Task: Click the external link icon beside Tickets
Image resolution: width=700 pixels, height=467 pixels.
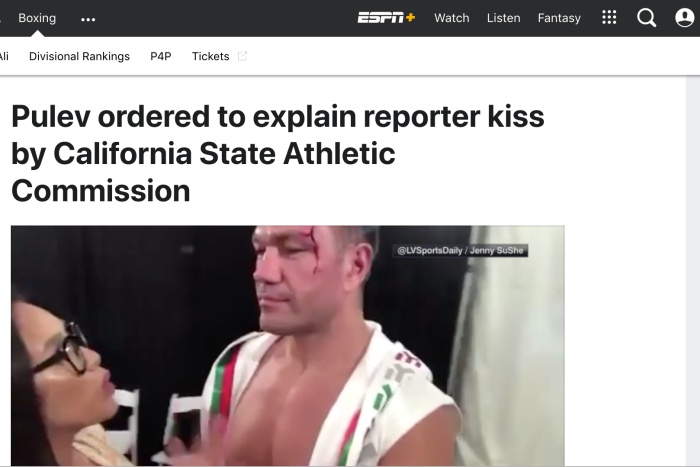Action: (x=243, y=57)
